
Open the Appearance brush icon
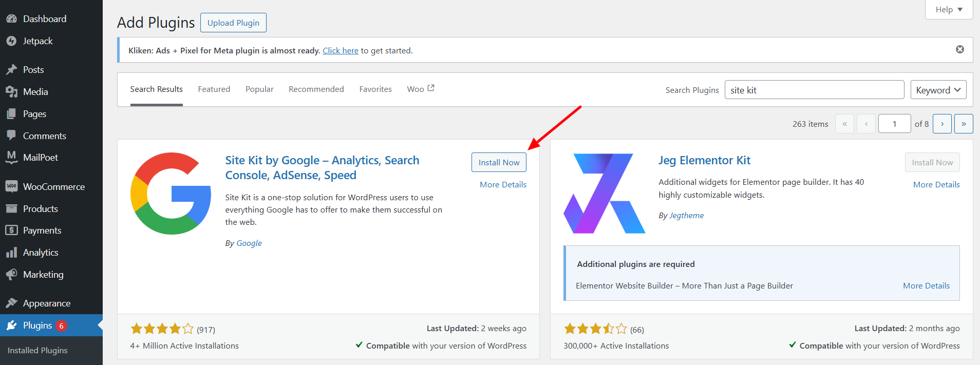pos(12,303)
